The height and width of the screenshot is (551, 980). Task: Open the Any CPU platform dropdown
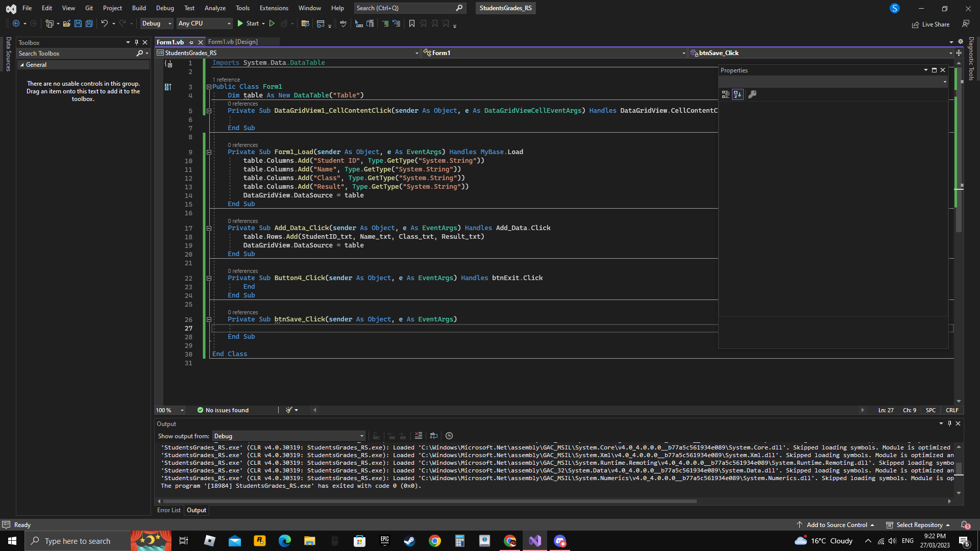click(x=204, y=23)
